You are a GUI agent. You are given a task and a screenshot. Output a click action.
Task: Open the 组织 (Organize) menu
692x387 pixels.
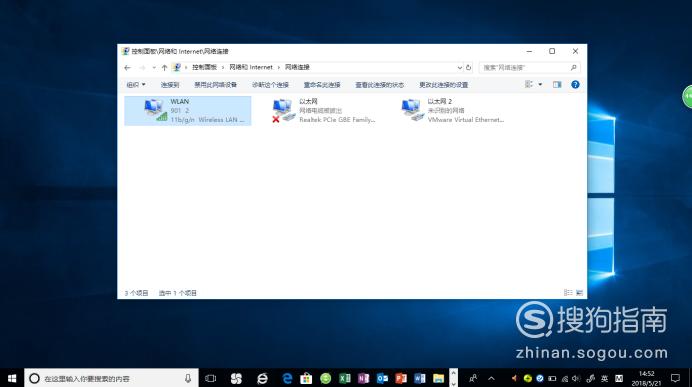pyautogui.click(x=135, y=85)
